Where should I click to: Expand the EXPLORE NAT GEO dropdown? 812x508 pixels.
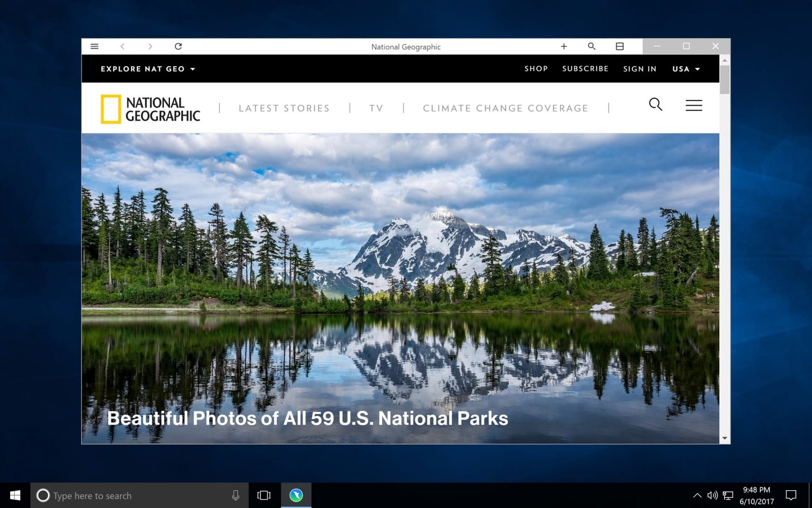(x=147, y=68)
